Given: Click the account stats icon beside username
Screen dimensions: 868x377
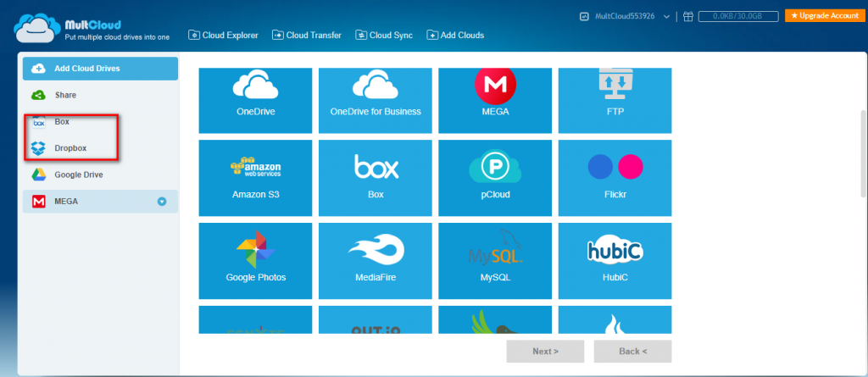Looking at the screenshot, I should 584,17.
